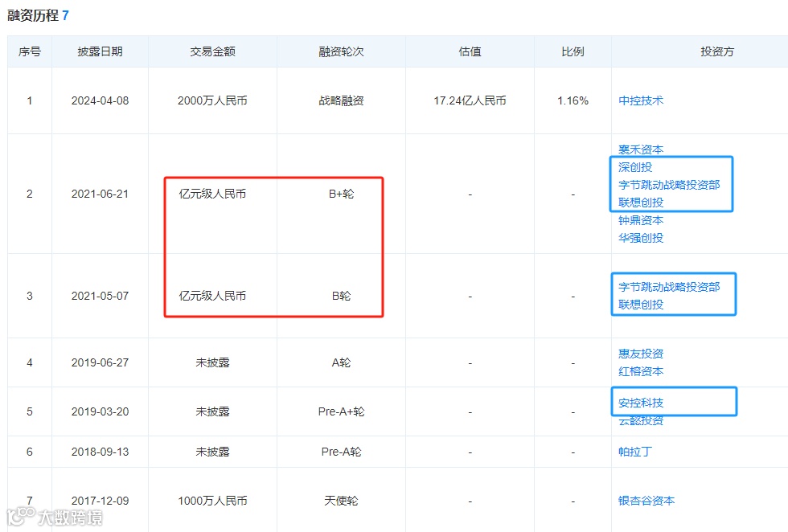Open the 华强创投 investor link

(641, 238)
